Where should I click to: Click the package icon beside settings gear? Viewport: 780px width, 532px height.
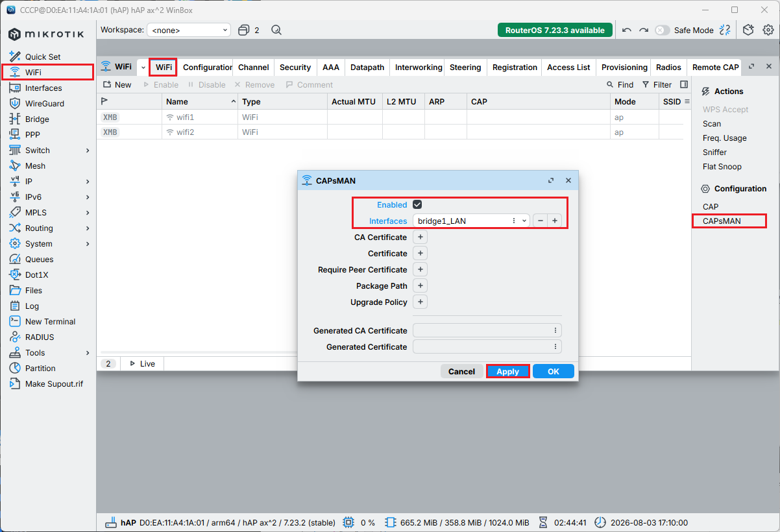click(749, 30)
